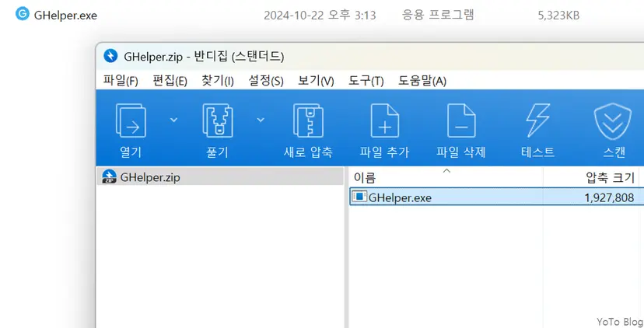644x328 pixels.
Task: Open the 설정(S) menu
Action: pos(266,81)
